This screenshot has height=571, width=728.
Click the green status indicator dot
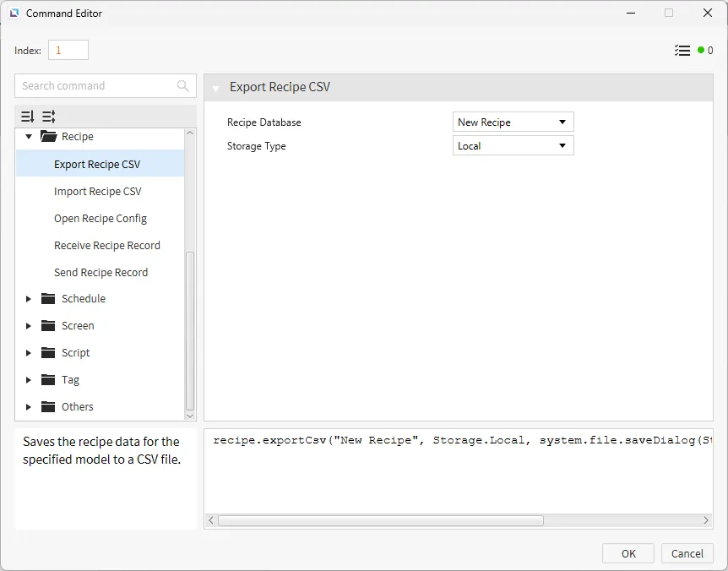click(x=700, y=51)
